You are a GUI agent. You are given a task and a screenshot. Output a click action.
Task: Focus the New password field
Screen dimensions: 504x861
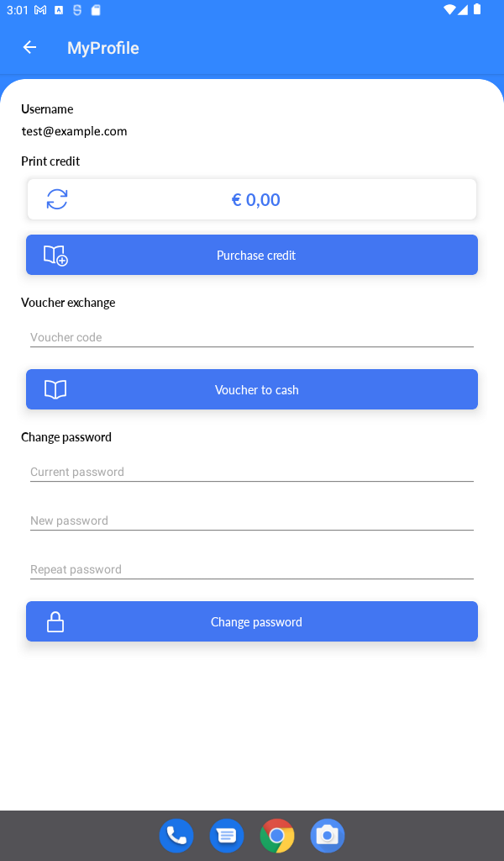[x=252, y=520]
